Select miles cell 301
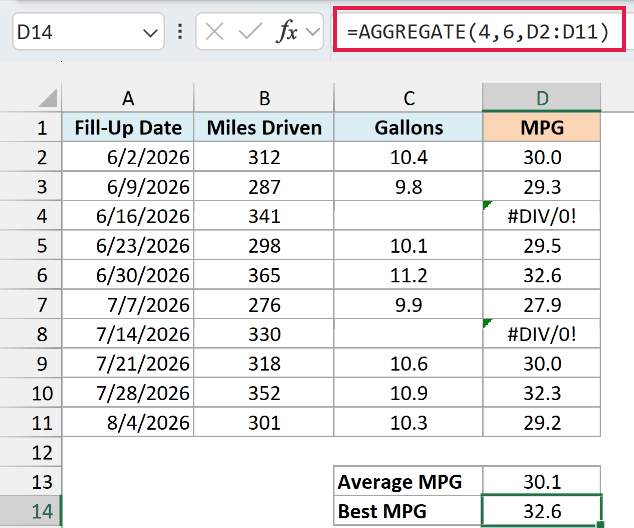 click(264, 422)
